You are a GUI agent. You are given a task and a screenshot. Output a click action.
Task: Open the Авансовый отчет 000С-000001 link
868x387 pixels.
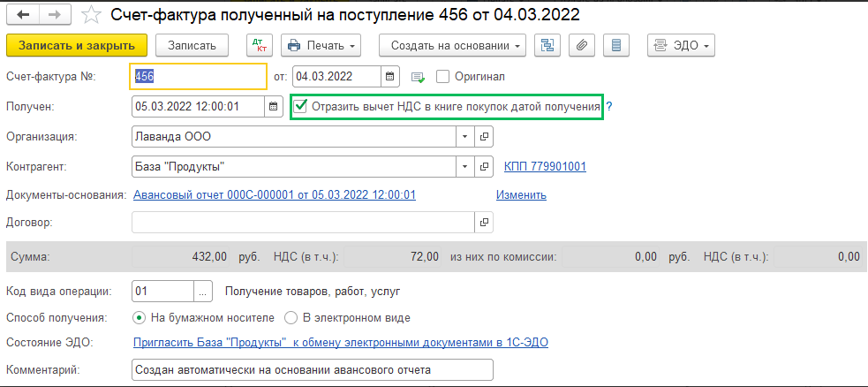[274, 194]
